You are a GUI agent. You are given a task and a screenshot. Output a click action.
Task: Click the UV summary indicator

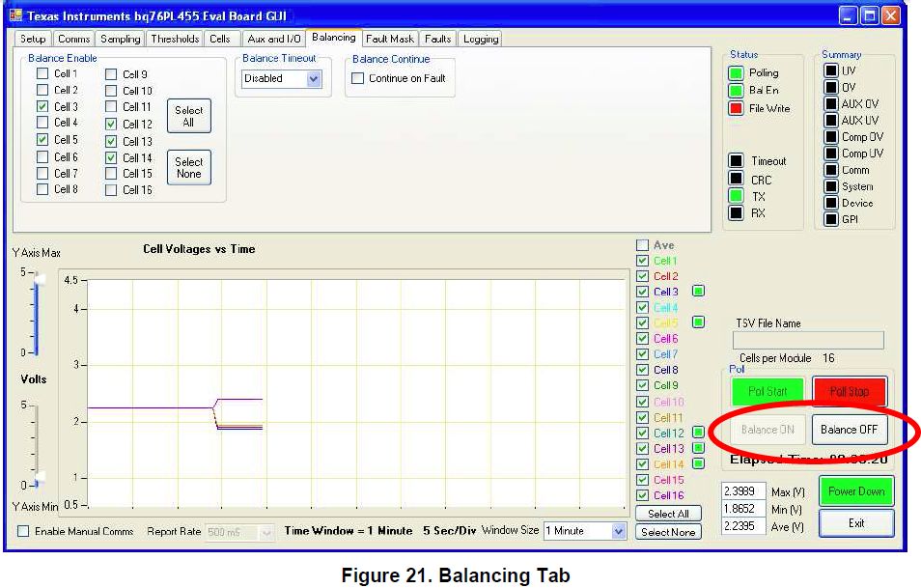pyautogui.click(x=830, y=70)
